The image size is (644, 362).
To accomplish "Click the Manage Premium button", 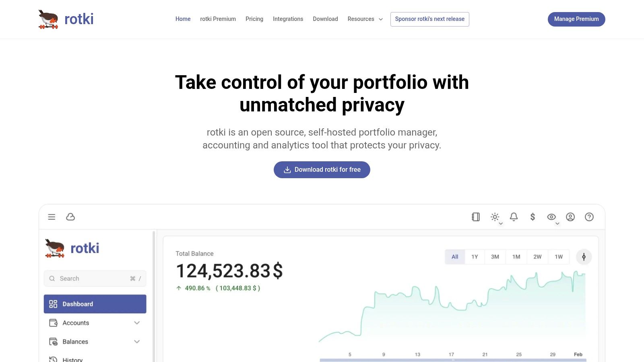I will click(576, 19).
